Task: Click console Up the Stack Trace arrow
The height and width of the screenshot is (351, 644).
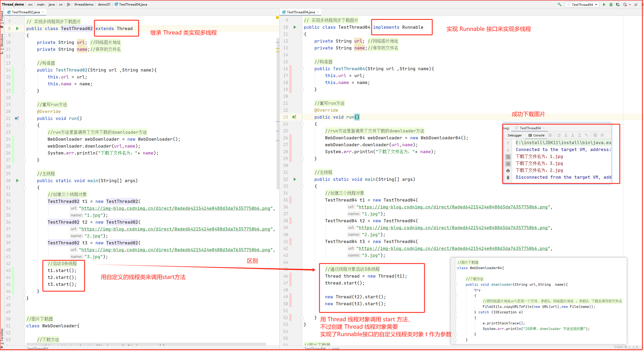Action: tap(508, 143)
